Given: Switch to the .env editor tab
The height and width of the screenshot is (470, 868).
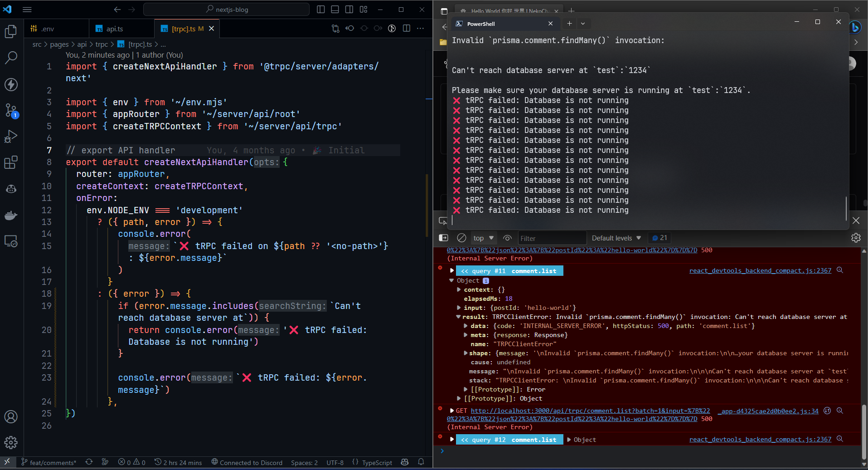Looking at the screenshot, I should 47,29.
